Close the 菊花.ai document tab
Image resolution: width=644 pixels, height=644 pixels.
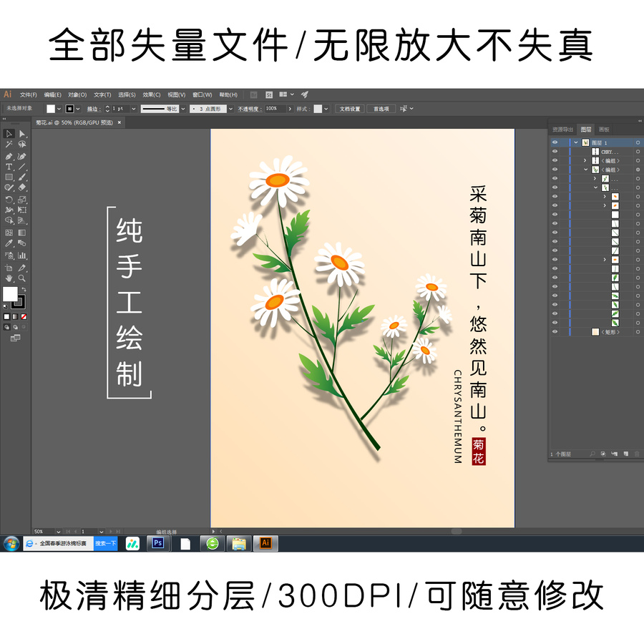coord(119,122)
